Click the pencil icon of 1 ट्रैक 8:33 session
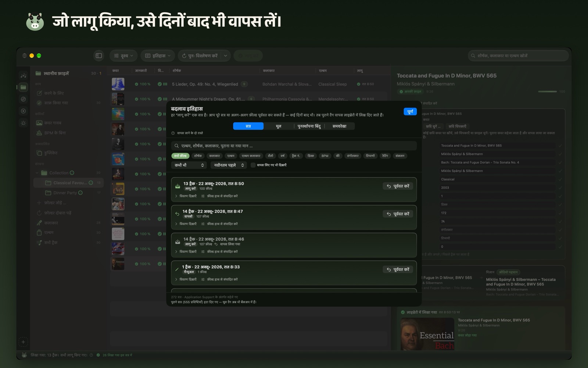 177,269
